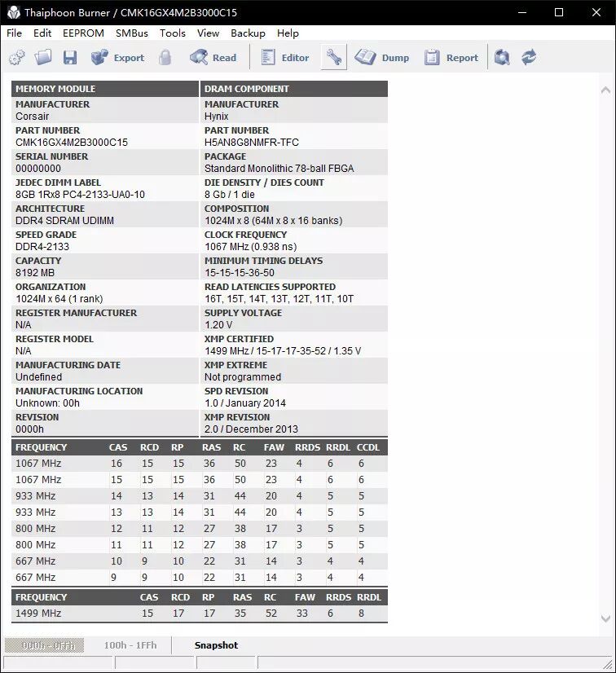Click the Report toolbar button
The width and height of the screenshot is (616, 673).
[x=451, y=58]
